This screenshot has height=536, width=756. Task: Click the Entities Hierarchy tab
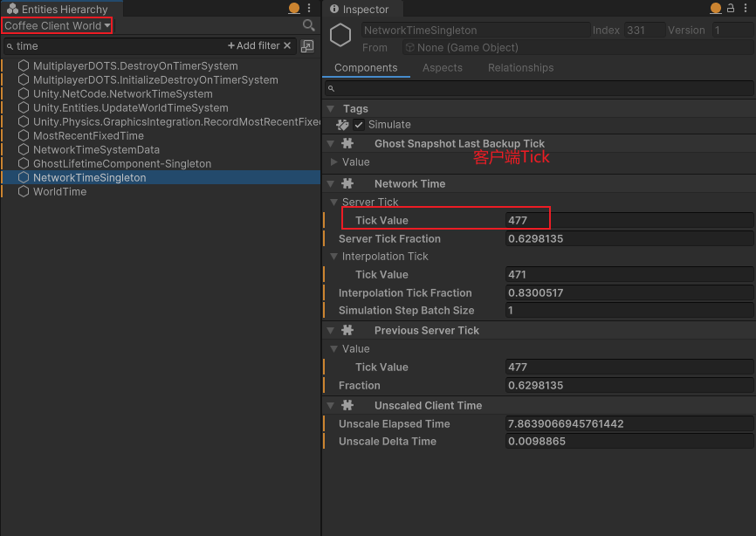(x=58, y=9)
